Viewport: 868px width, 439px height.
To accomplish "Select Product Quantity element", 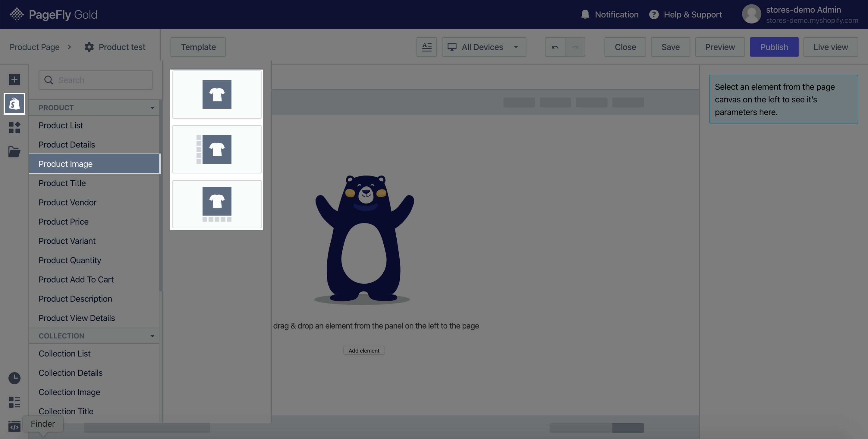I will coord(94,260).
